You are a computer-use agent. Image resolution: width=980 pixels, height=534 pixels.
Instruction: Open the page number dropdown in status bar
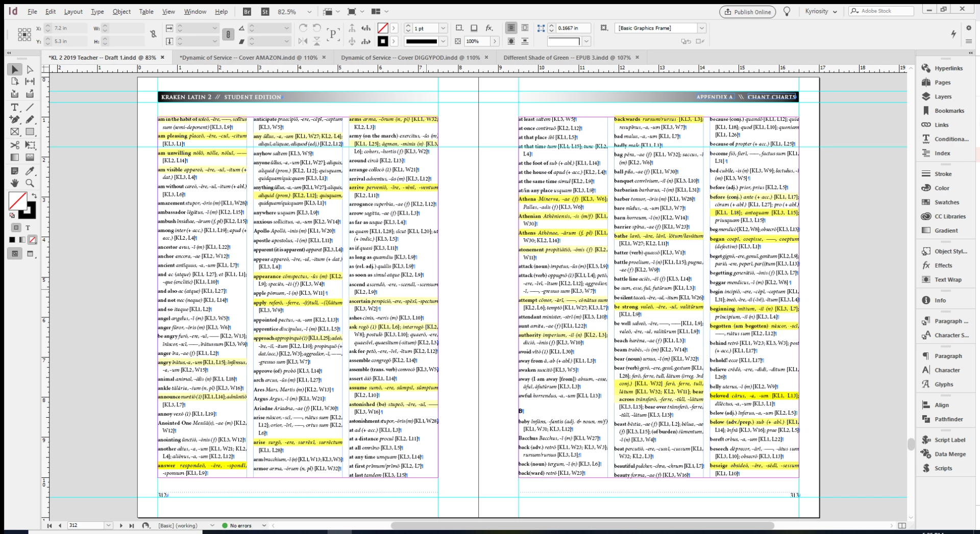108,525
